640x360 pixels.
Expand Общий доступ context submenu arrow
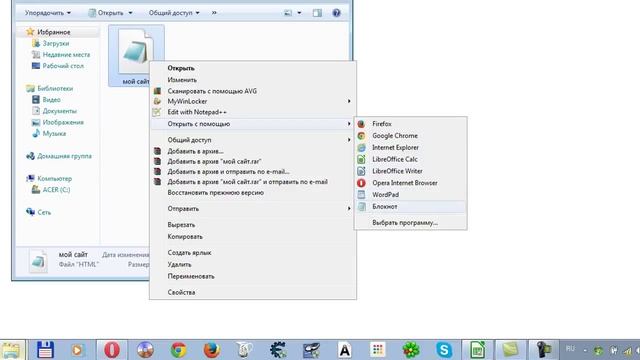click(349, 140)
